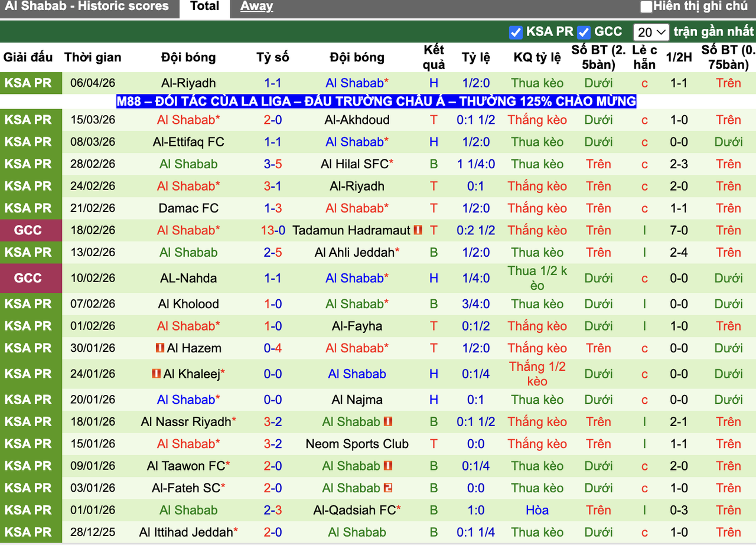Click odds 1 1/4:0 on Al Hilal row
Image resolution: width=756 pixels, height=546 pixels.
[476, 164]
